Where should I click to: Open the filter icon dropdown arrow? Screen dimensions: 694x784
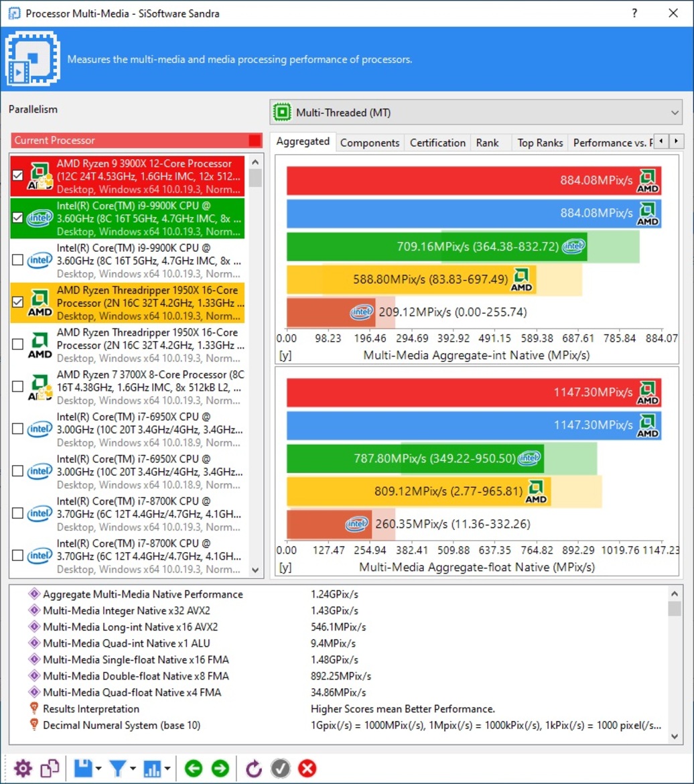click(133, 769)
